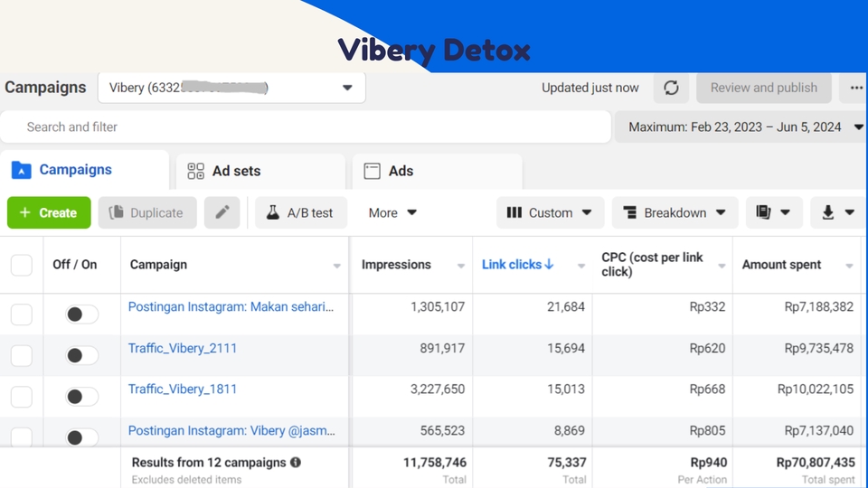Click the Rp620 CPC cell

tap(707, 348)
